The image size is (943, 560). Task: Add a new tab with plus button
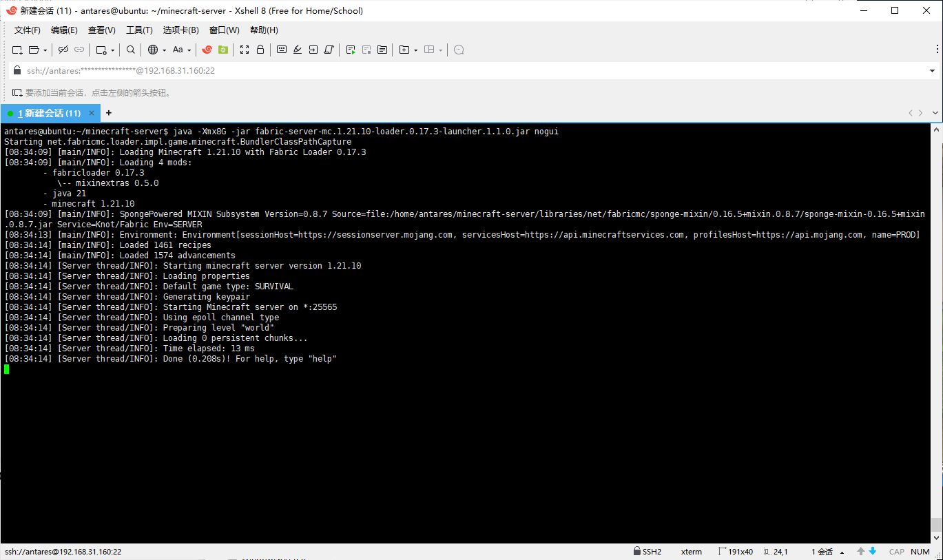click(108, 113)
